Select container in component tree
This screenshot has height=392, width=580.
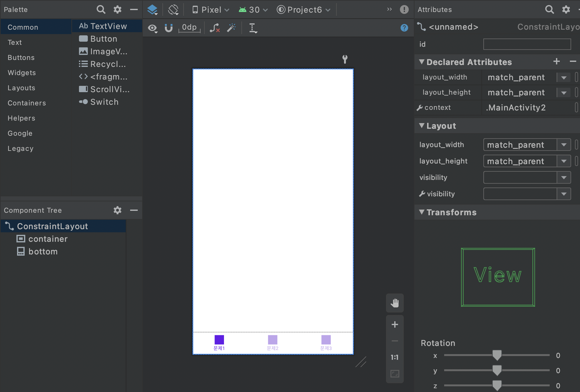[63, 239]
